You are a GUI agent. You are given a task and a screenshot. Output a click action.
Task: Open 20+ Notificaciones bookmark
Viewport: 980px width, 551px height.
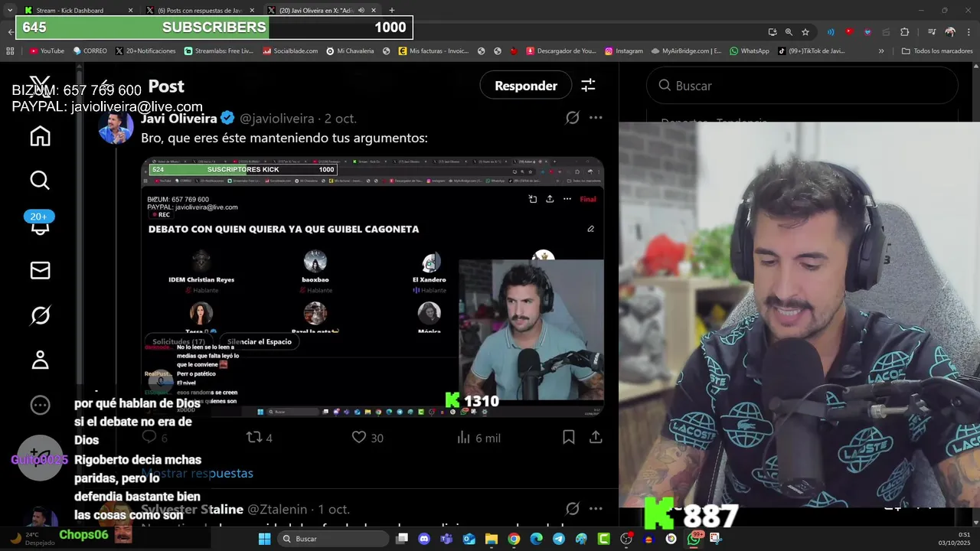click(x=145, y=51)
